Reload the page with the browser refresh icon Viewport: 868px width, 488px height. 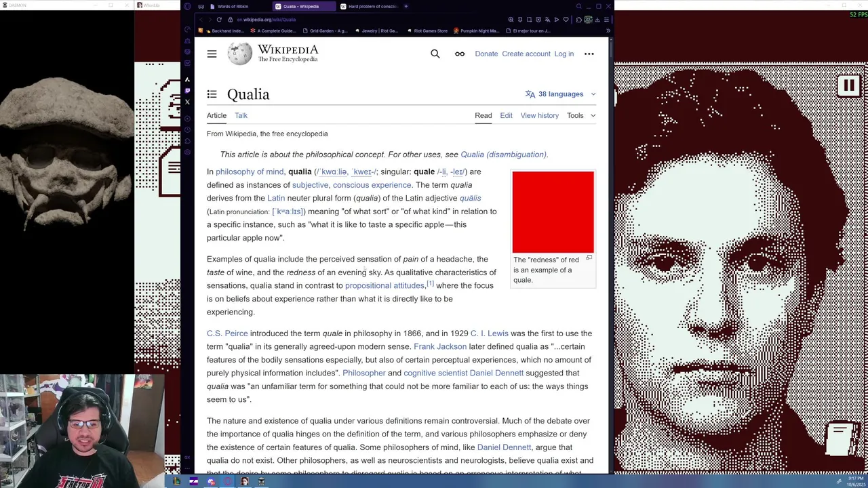pos(219,20)
